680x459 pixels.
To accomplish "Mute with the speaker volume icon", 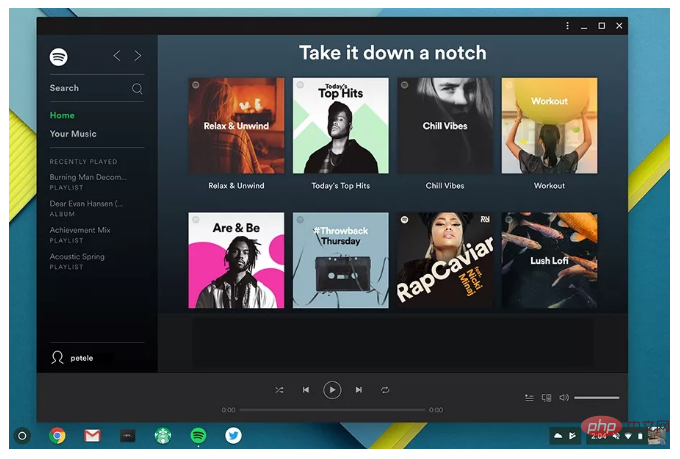I will (x=564, y=397).
